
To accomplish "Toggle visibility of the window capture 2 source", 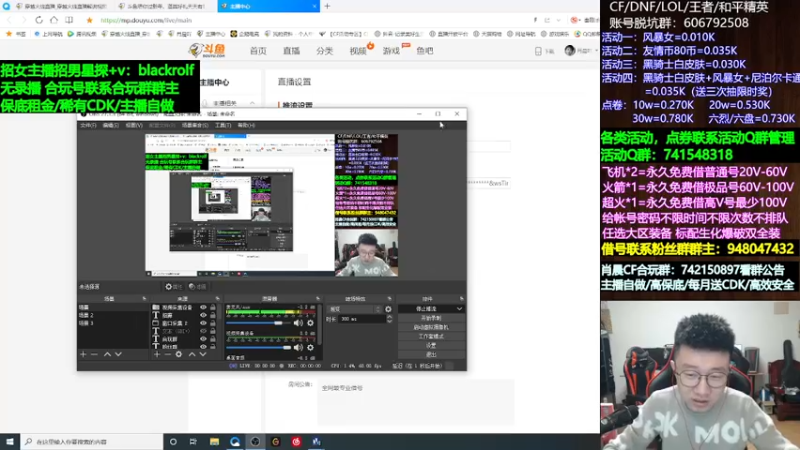I will click(203, 323).
